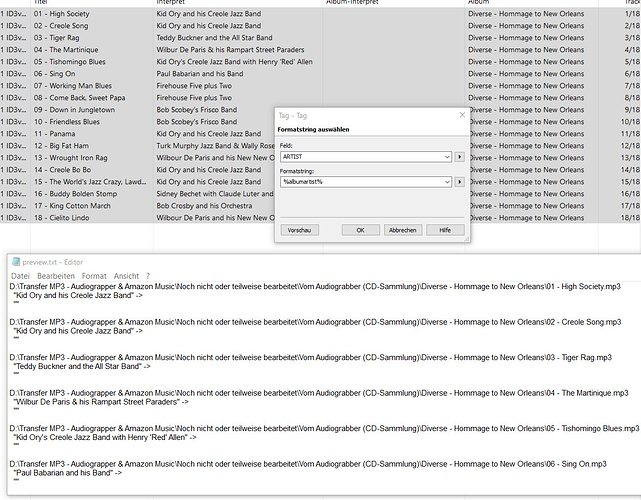The image size is (641, 500).
Task: Click the Vorschau preview button
Action: click(299, 230)
